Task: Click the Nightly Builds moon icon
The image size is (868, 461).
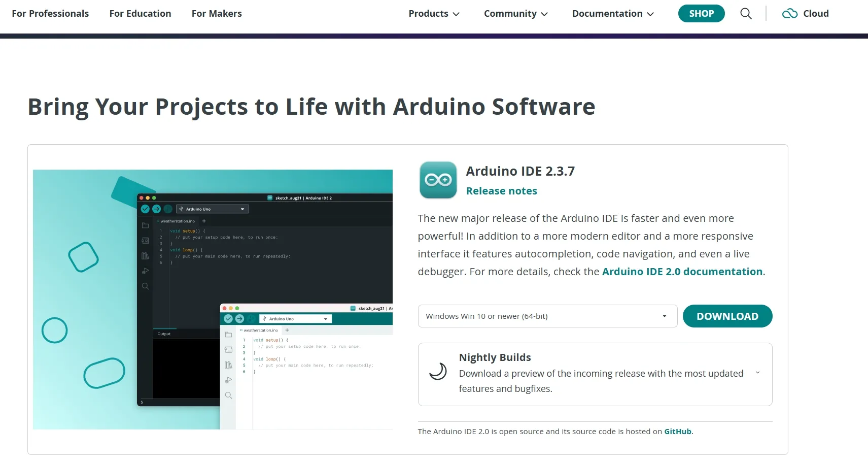Action: [x=438, y=372]
